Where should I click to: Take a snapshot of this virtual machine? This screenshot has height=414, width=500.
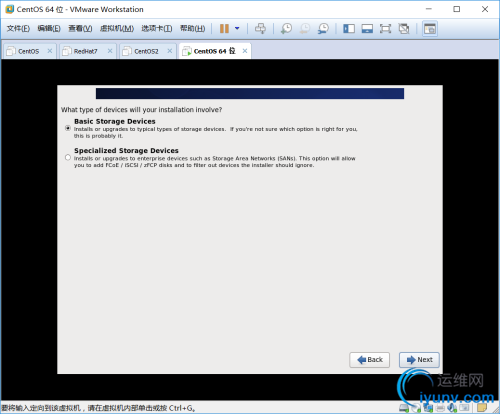tap(286, 29)
